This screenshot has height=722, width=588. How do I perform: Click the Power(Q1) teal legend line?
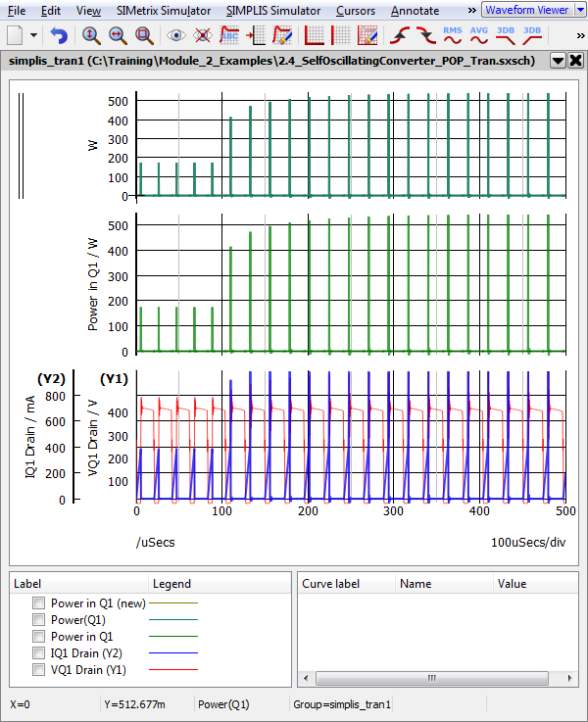(172, 620)
